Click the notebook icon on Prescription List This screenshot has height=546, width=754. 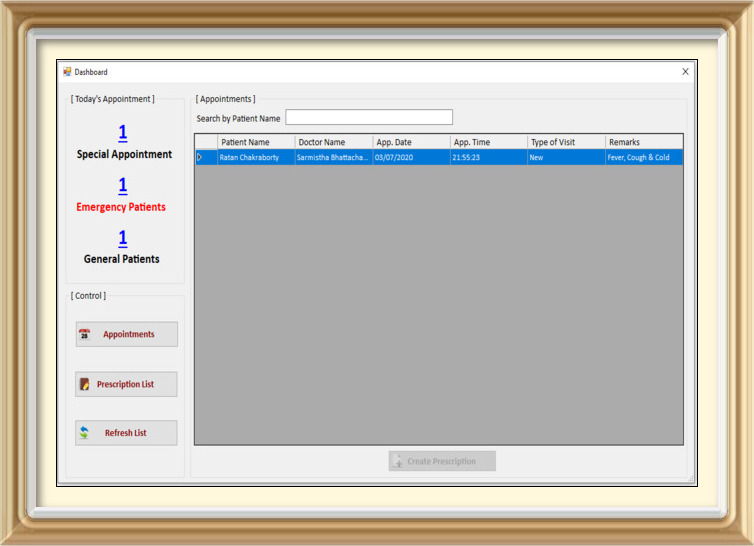85,384
